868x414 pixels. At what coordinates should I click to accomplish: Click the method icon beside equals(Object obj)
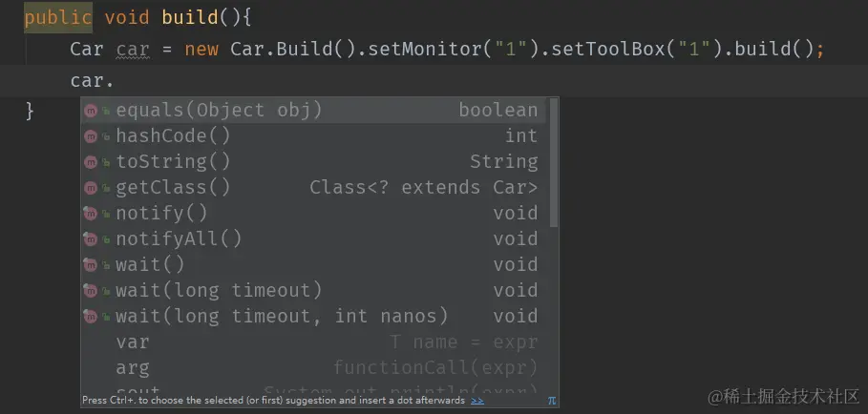click(91, 111)
